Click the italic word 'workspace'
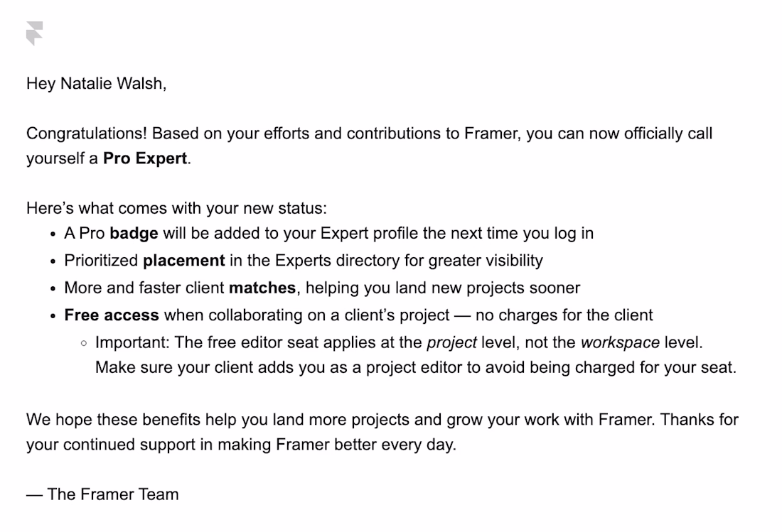 (x=621, y=343)
